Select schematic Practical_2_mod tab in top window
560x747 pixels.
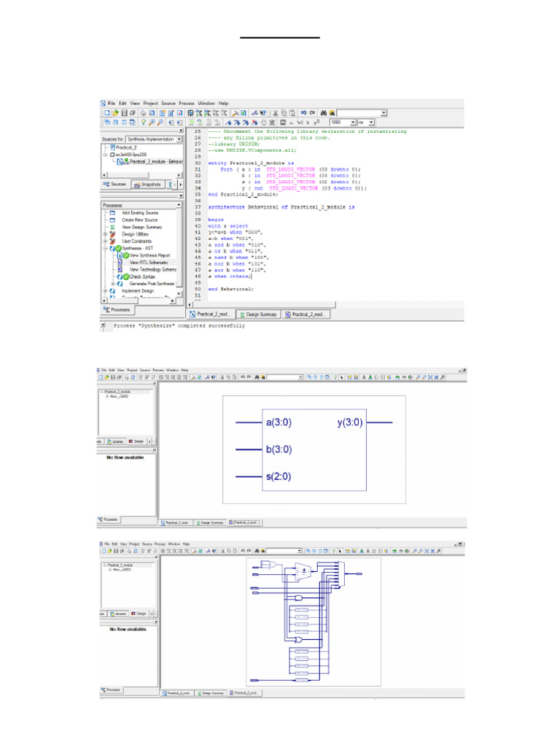[x=305, y=314]
